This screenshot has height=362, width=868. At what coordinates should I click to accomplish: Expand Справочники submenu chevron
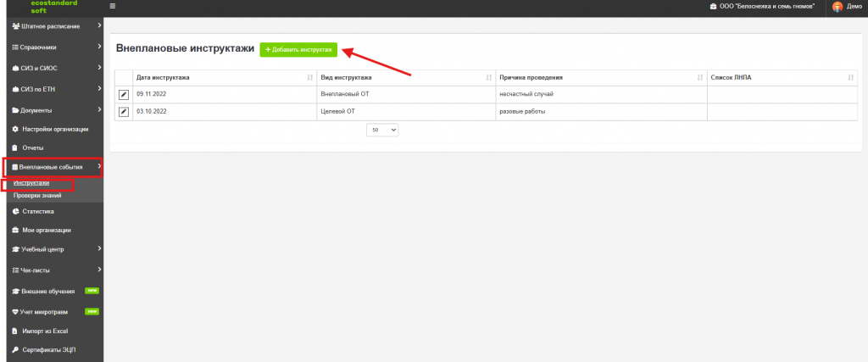(x=98, y=47)
